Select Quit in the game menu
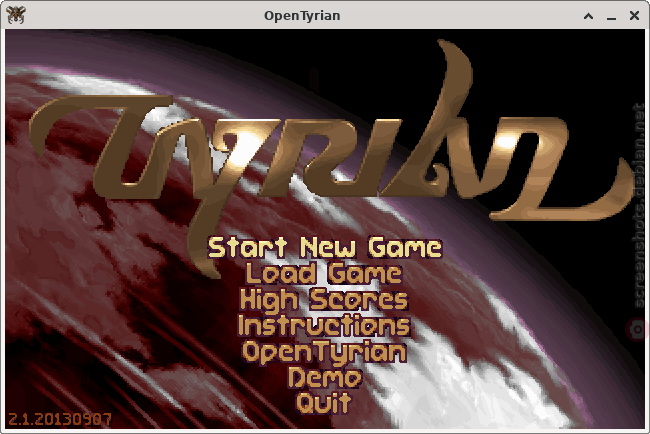 point(324,402)
